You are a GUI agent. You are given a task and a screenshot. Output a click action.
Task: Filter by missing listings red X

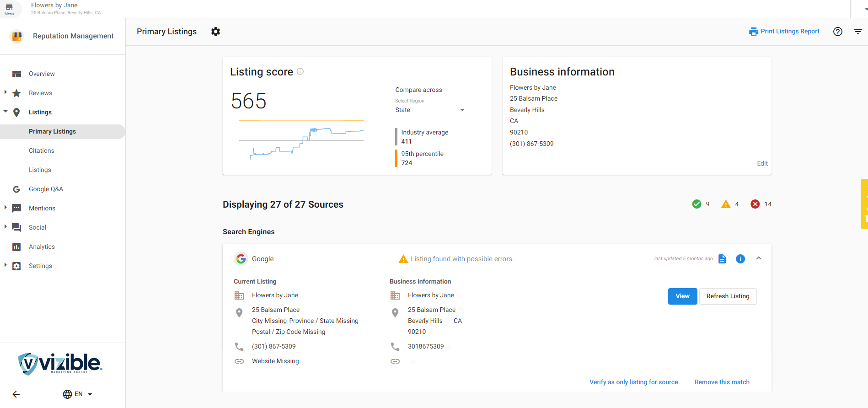[755, 204]
